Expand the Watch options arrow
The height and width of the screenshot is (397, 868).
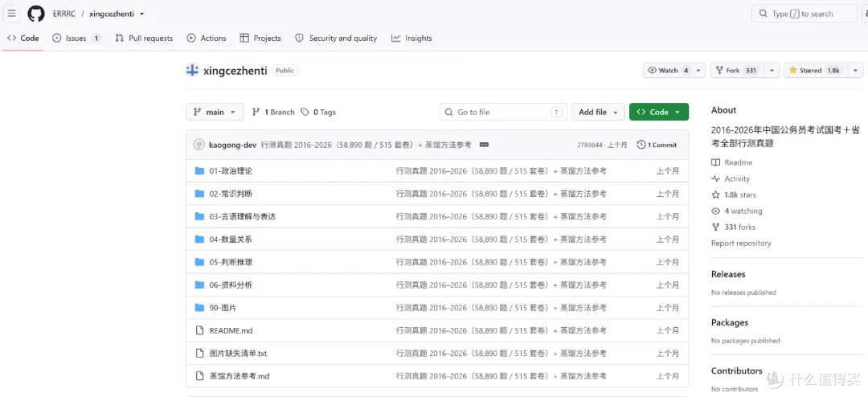click(x=699, y=71)
